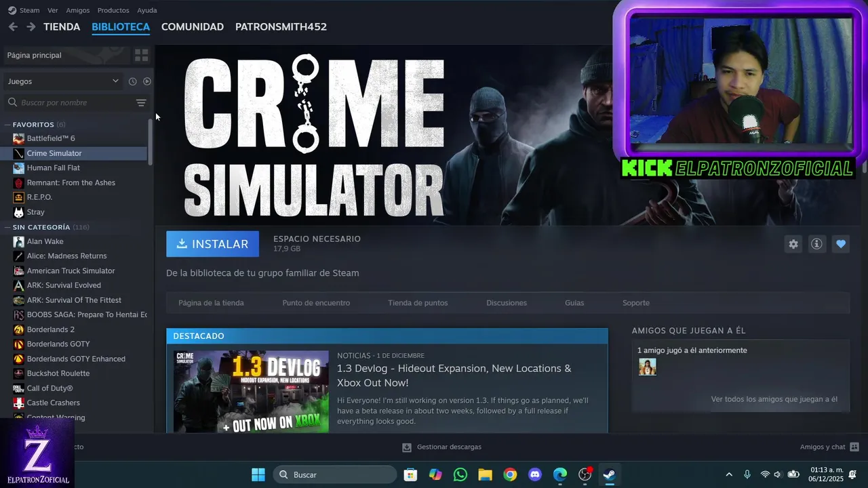
Task: Open Copilot taskbar icon
Action: 435,474
